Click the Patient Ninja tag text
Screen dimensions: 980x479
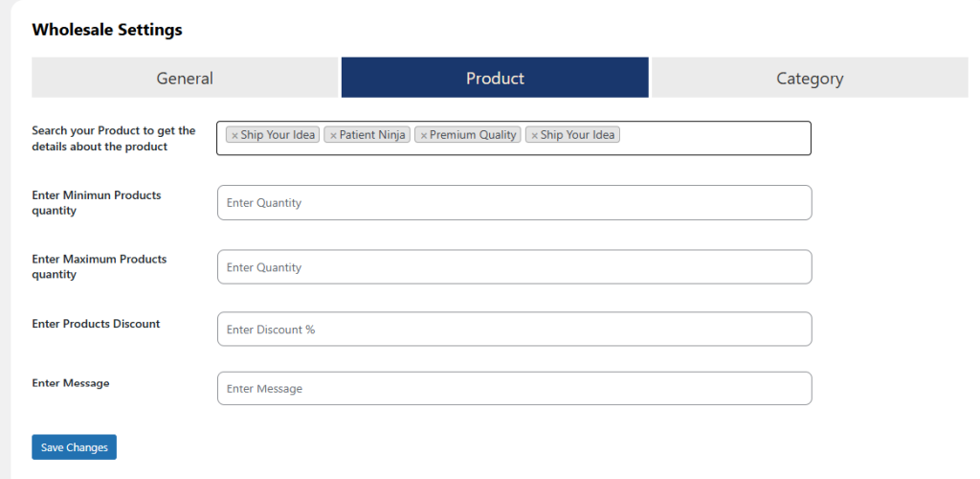373,135
